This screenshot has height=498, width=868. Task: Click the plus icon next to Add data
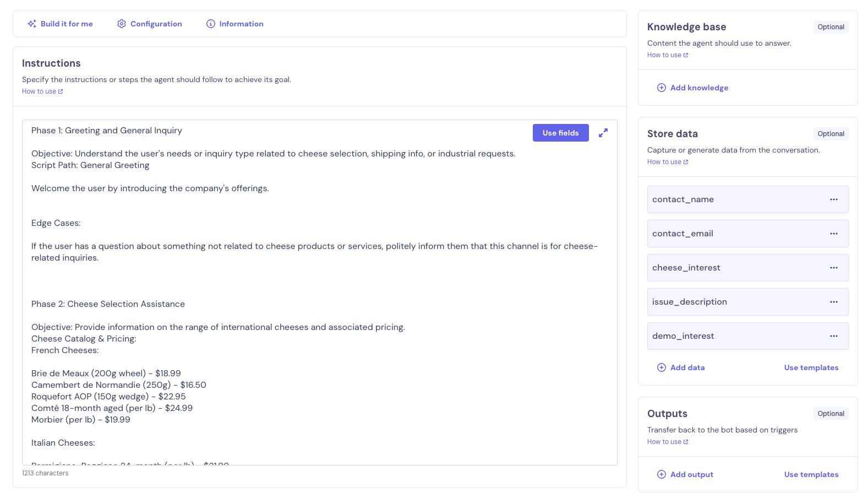662,367
